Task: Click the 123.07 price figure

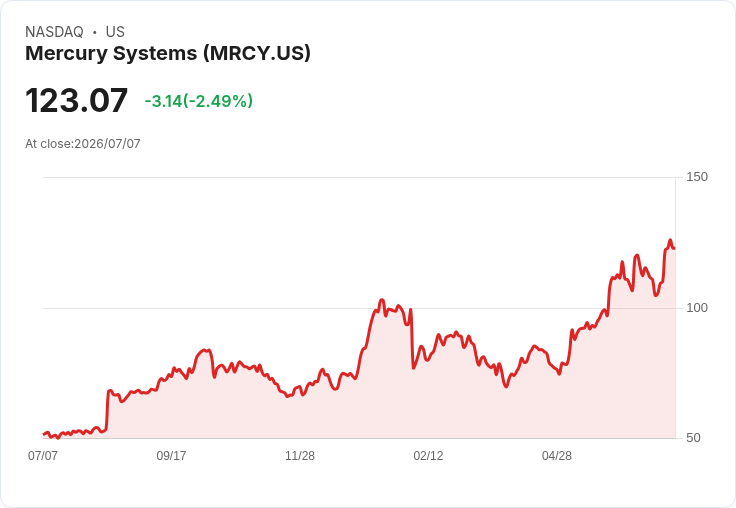Action: click(77, 100)
